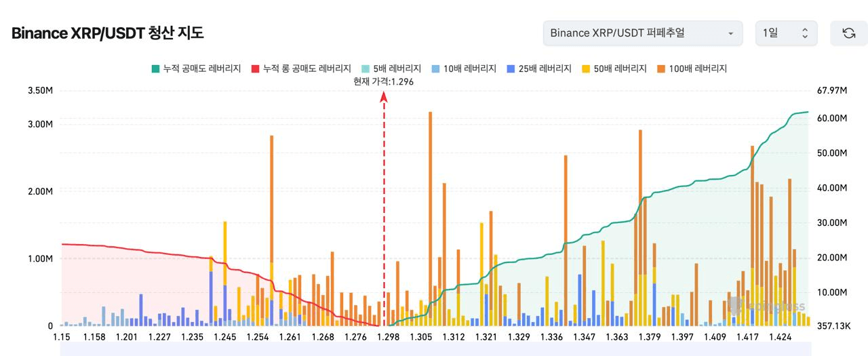Click the blue 25배 레버리지 legend swatch

point(511,68)
